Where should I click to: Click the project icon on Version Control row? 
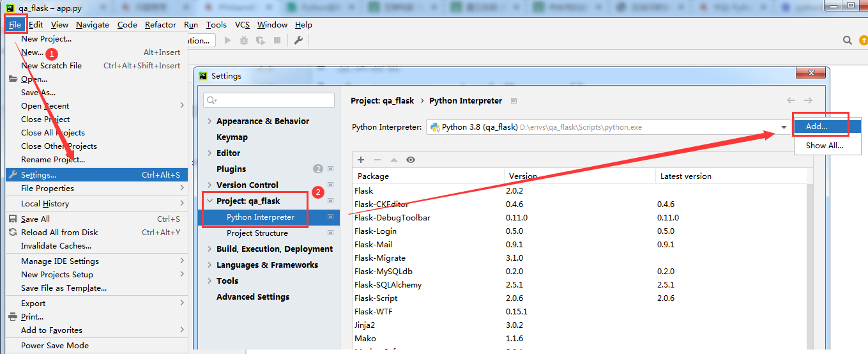click(x=331, y=185)
